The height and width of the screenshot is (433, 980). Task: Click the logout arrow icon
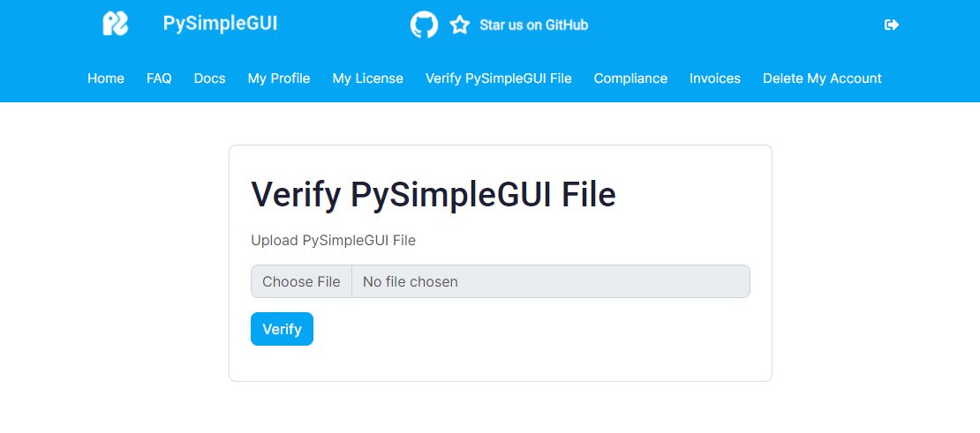[x=892, y=25]
